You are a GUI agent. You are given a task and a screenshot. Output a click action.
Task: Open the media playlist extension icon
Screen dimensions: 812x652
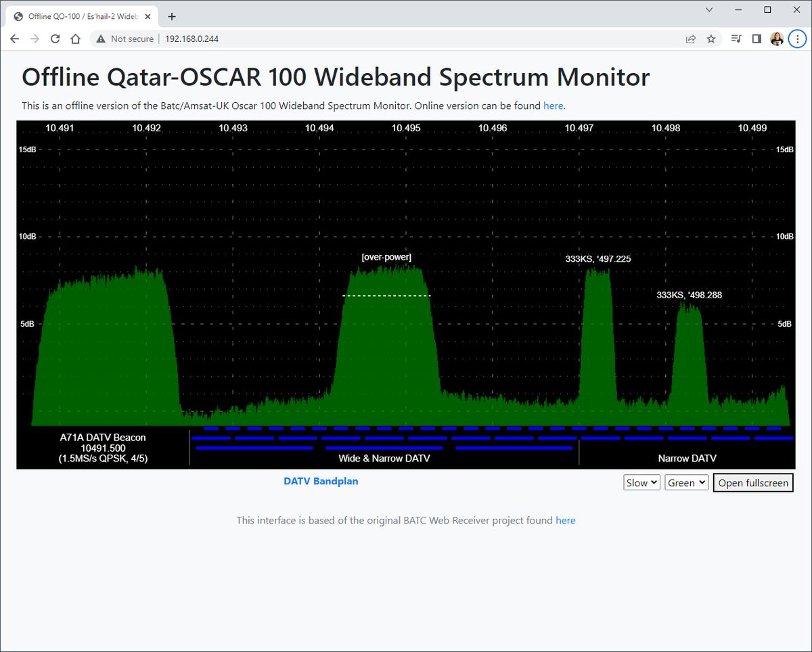(x=736, y=39)
